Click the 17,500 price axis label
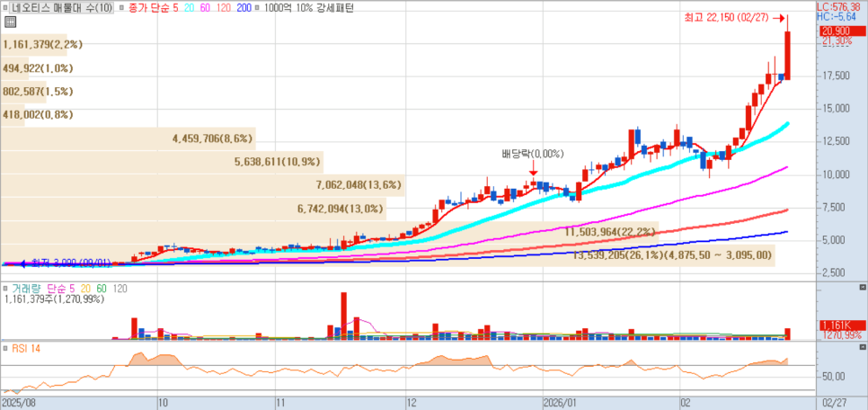The width and height of the screenshot is (868, 410). pos(836,76)
